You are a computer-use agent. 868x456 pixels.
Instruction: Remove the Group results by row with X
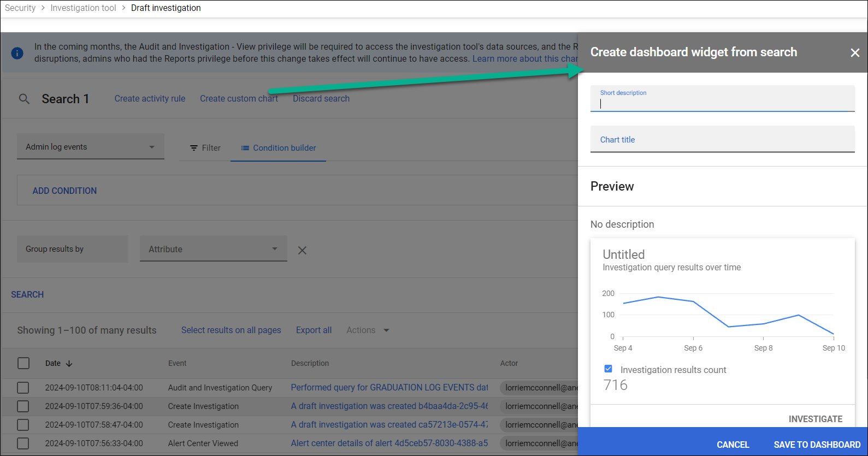tap(302, 250)
